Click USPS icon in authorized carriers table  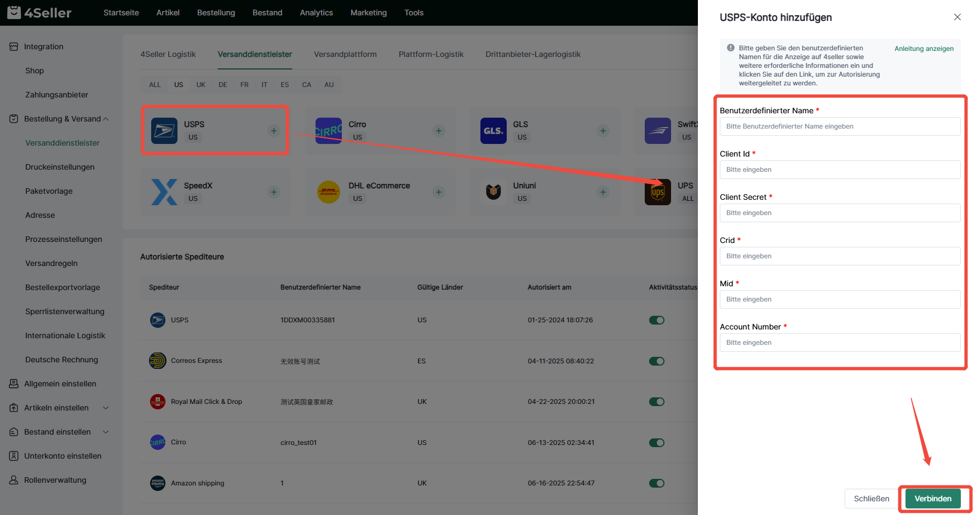pyautogui.click(x=158, y=320)
